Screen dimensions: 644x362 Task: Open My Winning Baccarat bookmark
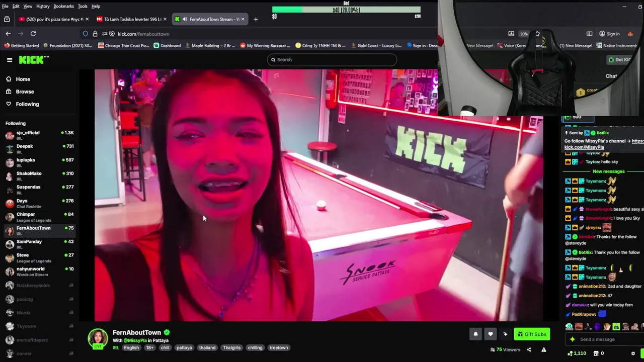tap(265, 46)
